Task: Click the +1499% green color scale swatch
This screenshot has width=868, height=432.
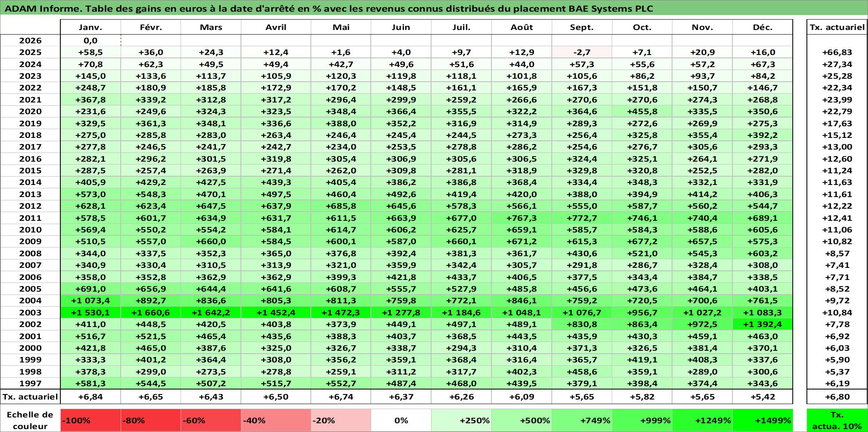Action: (x=763, y=420)
